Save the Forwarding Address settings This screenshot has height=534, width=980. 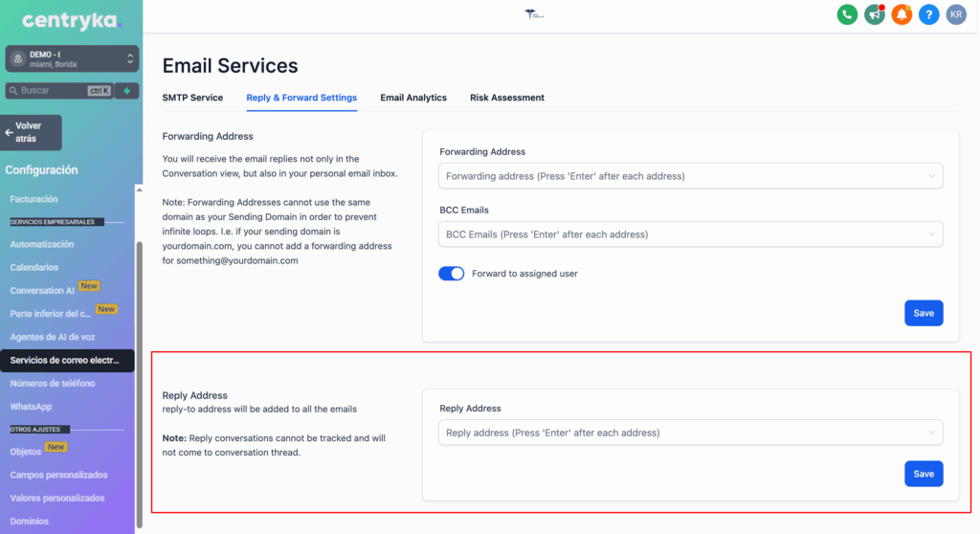pyautogui.click(x=923, y=313)
